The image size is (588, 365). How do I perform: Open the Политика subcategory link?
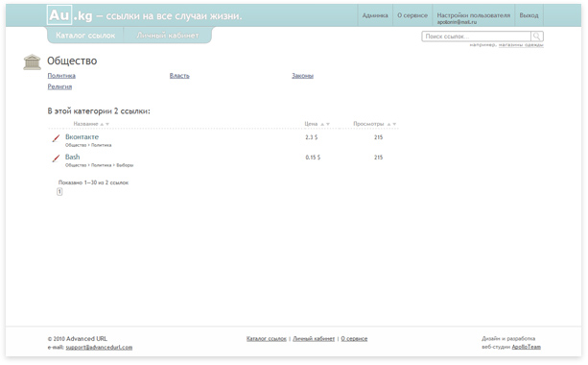61,76
